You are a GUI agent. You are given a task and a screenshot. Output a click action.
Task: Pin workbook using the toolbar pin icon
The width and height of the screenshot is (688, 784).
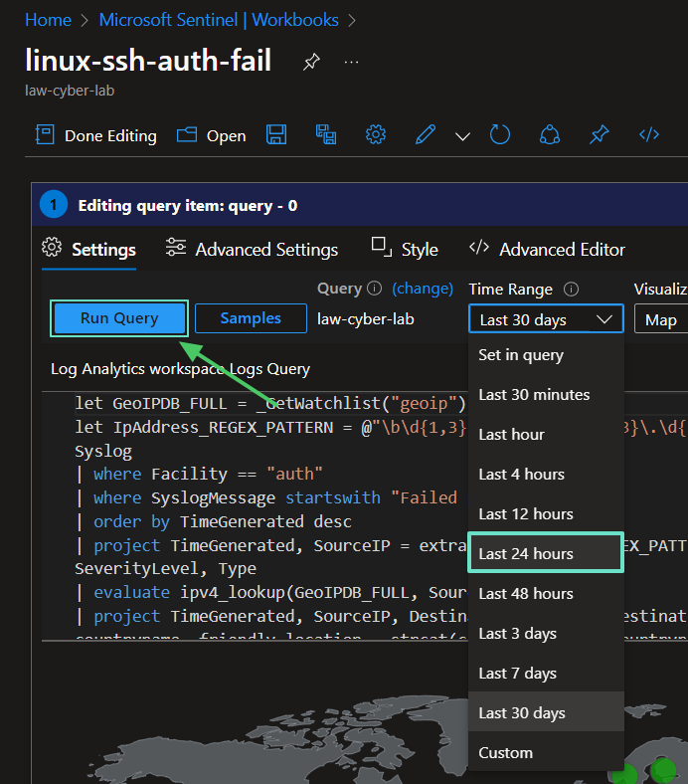coord(600,135)
